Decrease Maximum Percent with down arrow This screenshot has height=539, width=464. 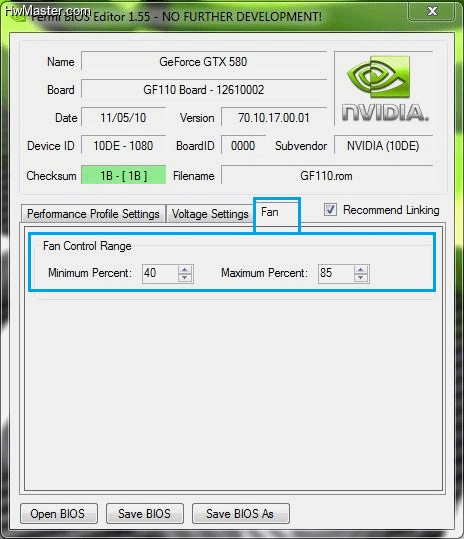[x=361, y=278]
